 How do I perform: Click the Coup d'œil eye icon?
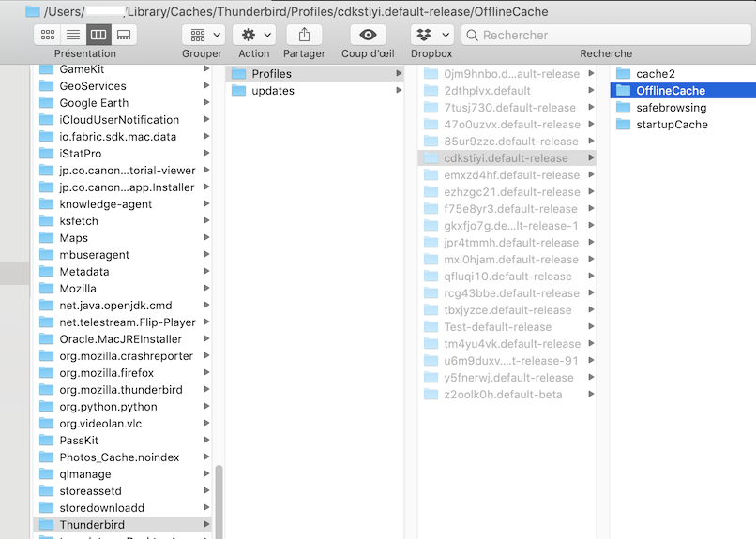coord(368,35)
